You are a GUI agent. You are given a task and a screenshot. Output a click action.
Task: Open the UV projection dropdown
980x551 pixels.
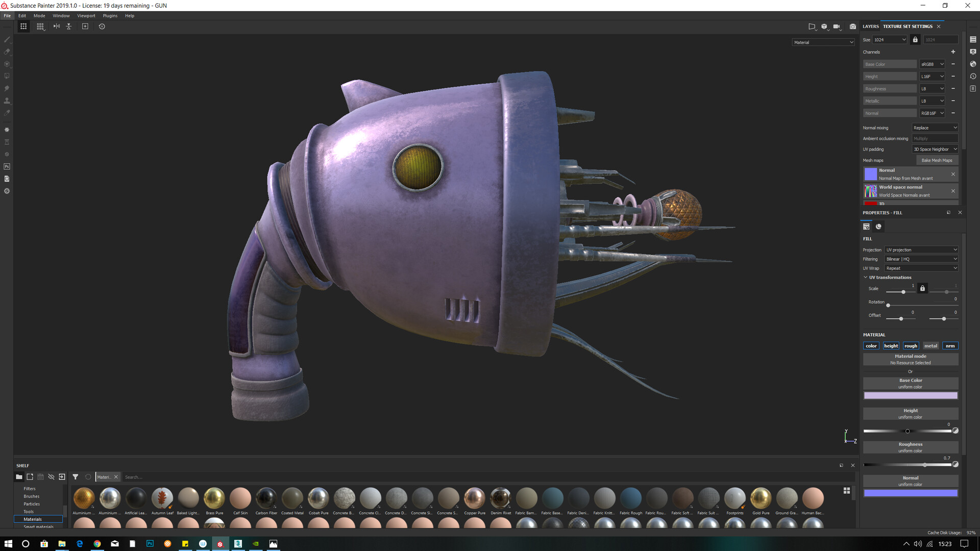coord(921,250)
